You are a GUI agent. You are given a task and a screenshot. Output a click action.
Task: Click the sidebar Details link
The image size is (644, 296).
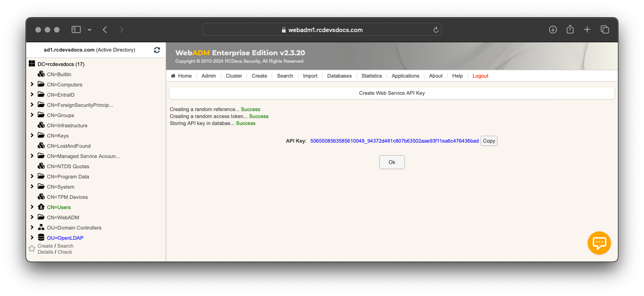click(45, 252)
